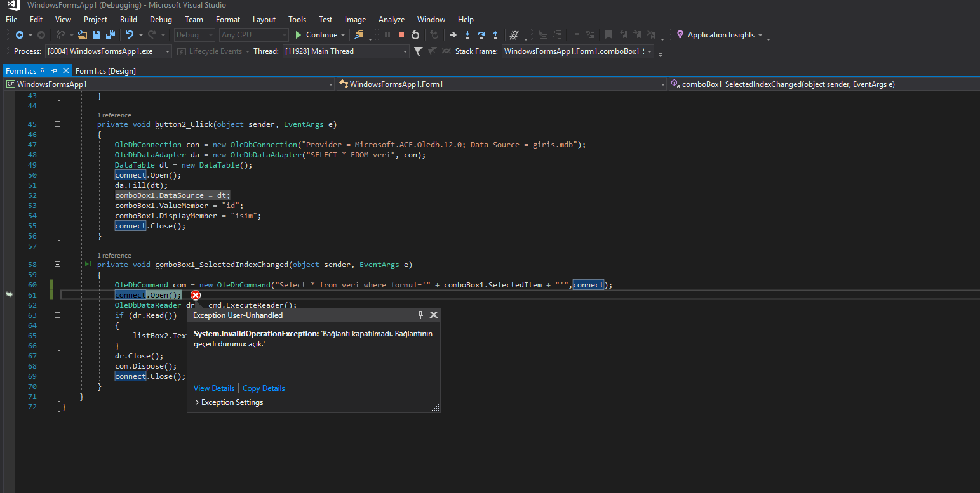
Task: Restart debugging with the circular arrow icon
Action: (x=415, y=35)
